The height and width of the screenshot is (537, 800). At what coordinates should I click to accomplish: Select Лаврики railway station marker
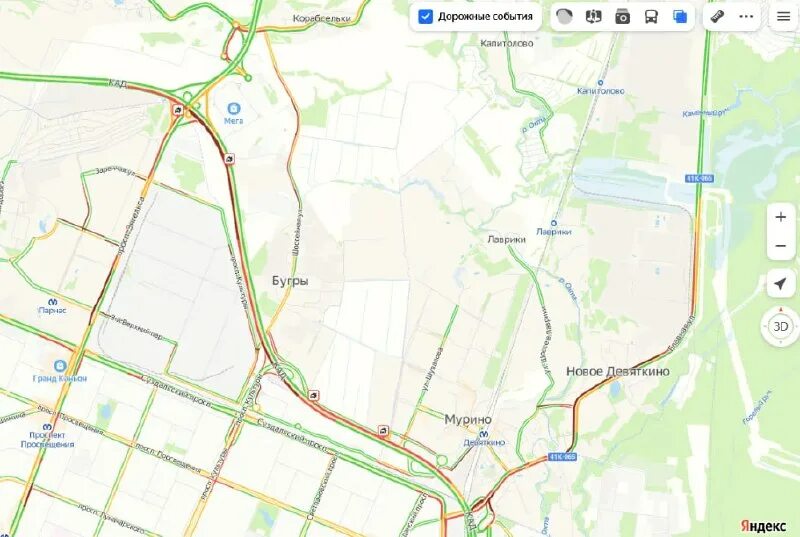(x=554, y=223)
